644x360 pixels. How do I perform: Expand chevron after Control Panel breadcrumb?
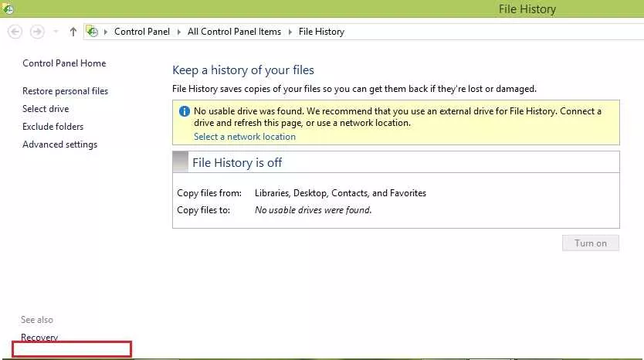178,32
